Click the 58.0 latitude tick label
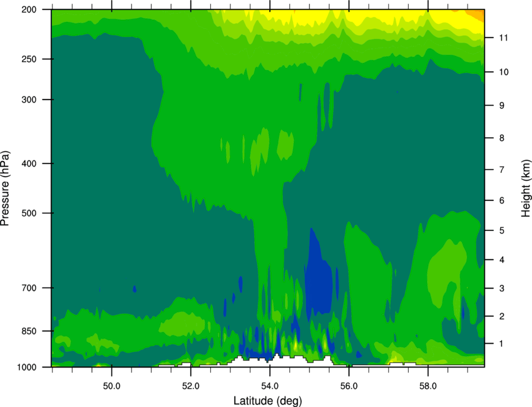532x407 pixels. (x=428, y=386)
